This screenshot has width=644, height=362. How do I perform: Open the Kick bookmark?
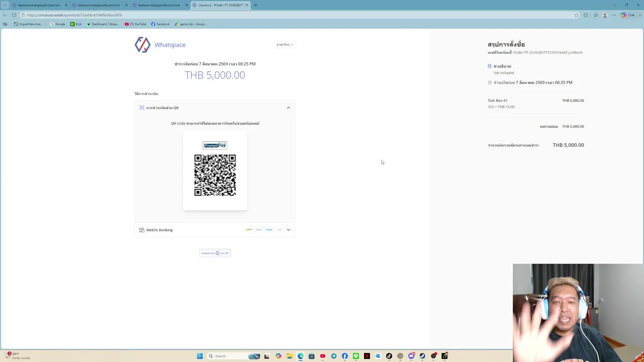76,24
